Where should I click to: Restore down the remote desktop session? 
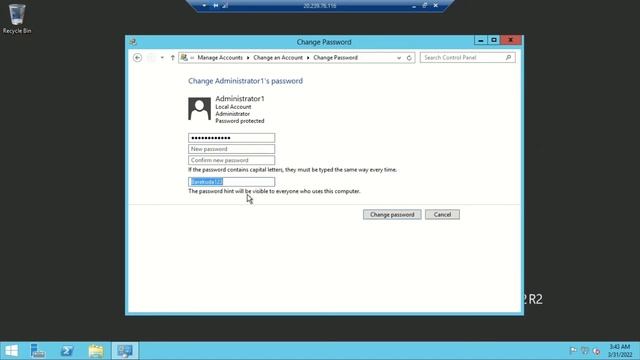coord(425,6)
